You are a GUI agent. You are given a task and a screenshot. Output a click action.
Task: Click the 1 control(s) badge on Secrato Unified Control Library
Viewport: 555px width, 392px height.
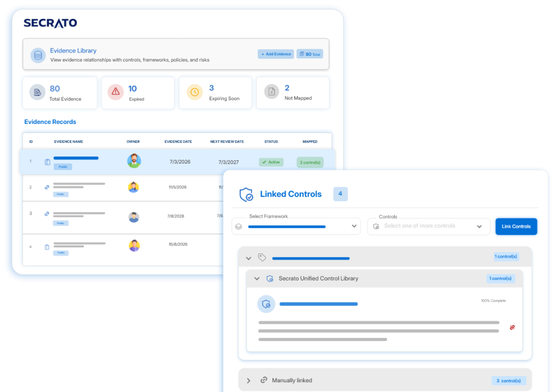tap(500, 278)
